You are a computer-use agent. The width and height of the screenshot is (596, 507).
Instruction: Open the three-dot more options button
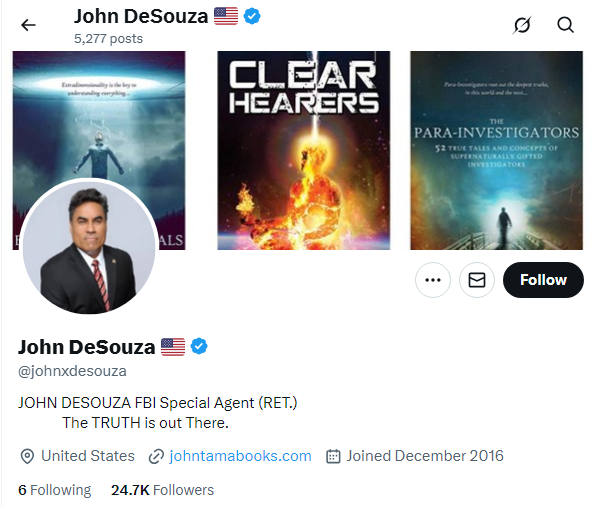tap(433, 280)
